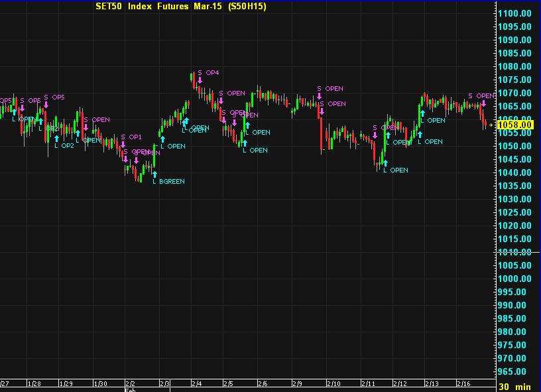Click the 1100.00 price axis level
Screen dimensions: 541x392
click(515, 13)
